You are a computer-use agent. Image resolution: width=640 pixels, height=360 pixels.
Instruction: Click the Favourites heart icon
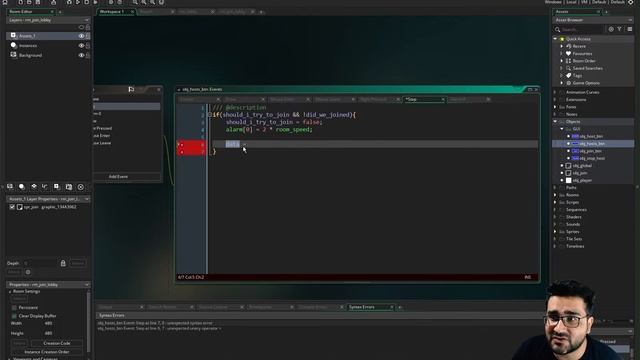569,53
